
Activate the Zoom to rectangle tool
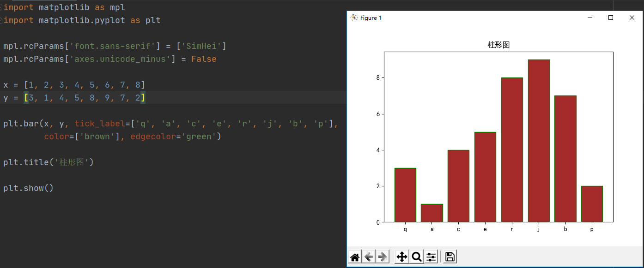point(416,257)
